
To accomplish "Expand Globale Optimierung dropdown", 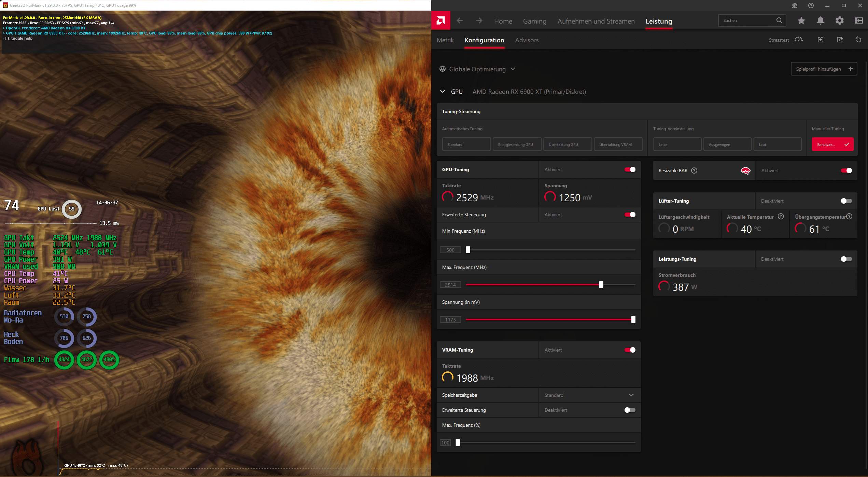I will coord(513,69).
